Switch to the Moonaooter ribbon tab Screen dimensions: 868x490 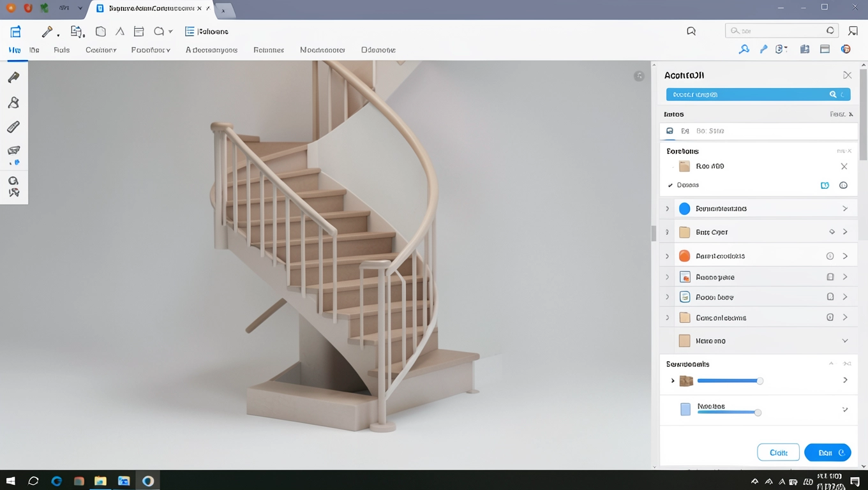322,50
